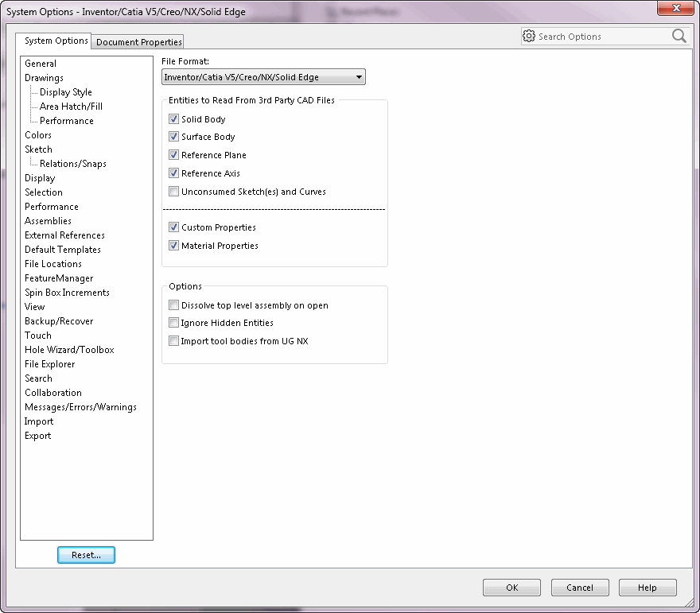The height and width of the screenshot is (613, 700).
Task: Select Assemblies in the options tree
Action: tap(48, 220)
